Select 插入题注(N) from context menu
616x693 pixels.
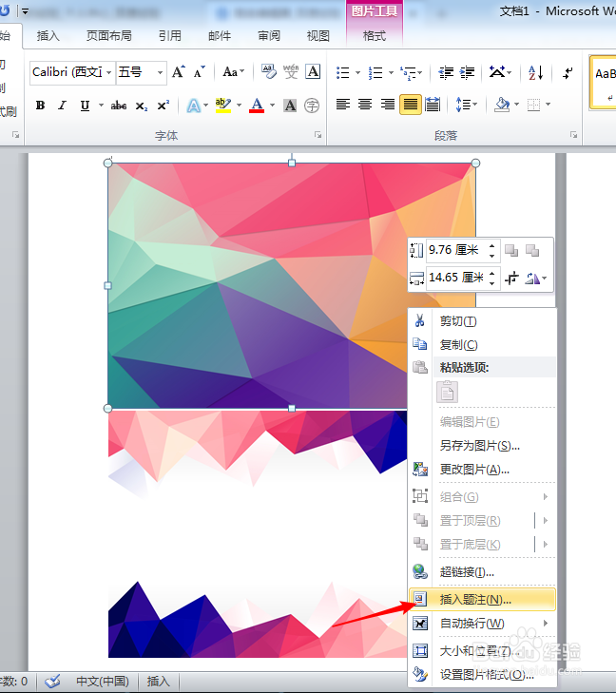pos(482,599)
